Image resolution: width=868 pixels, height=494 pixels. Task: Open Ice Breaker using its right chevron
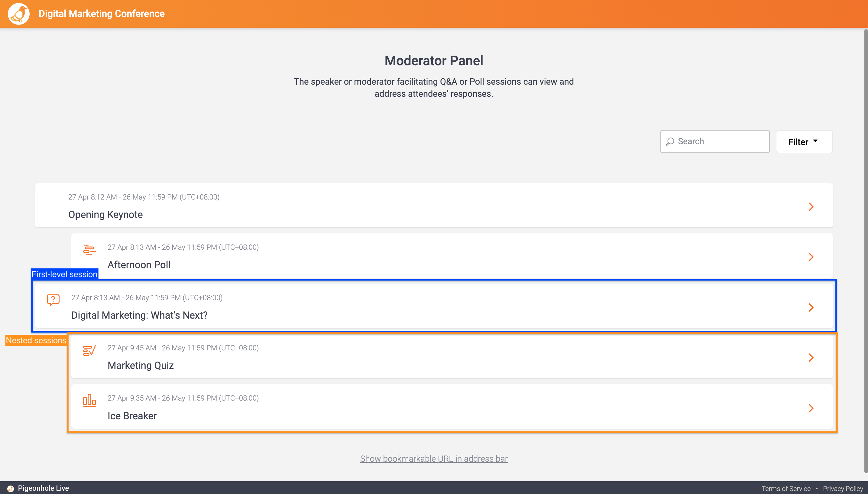click(811, 408)
